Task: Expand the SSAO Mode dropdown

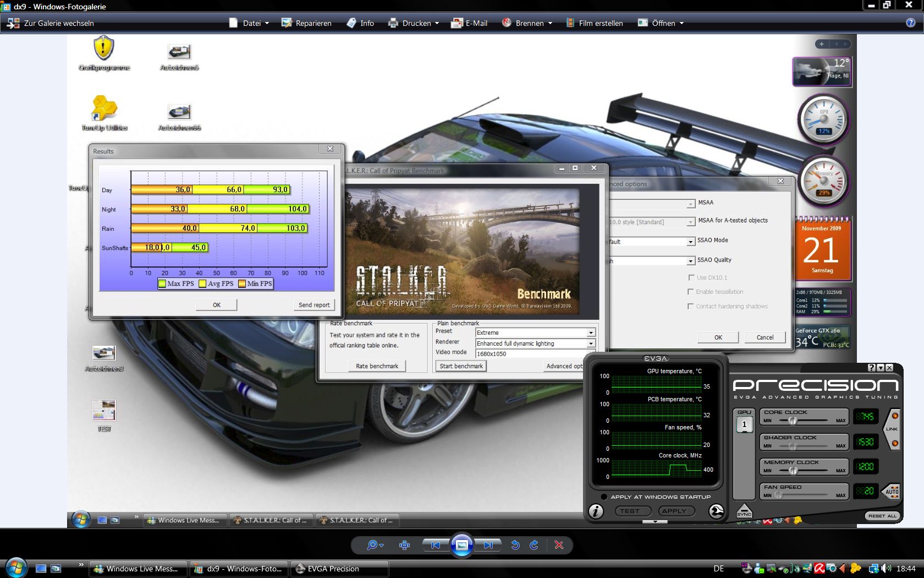Action: click(x=690, y=242)
